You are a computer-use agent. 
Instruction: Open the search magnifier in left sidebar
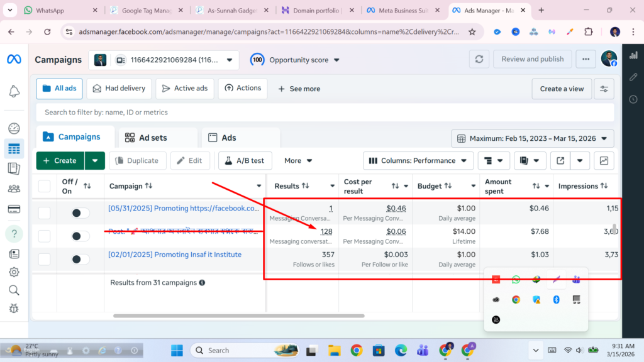(x=14, y=290)
